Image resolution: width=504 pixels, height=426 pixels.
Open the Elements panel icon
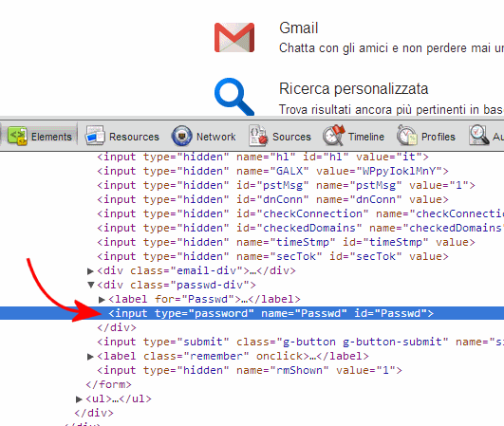click(x=17, y=137)
